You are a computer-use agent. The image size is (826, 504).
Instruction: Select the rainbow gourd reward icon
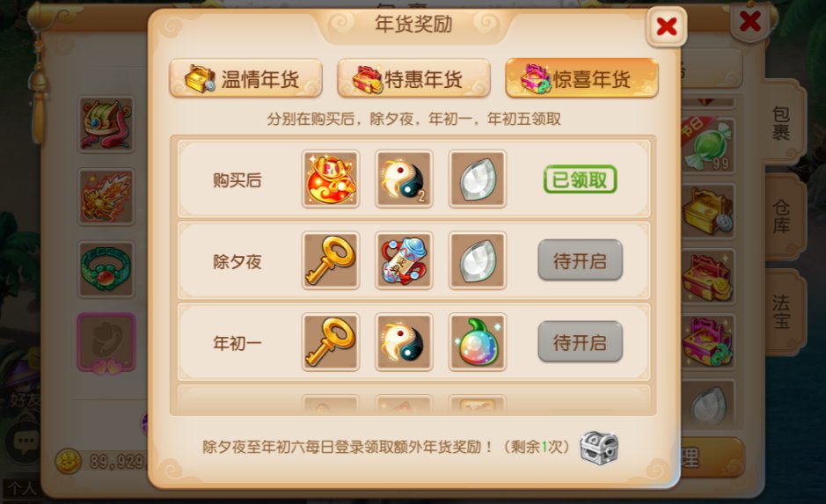tap(478, 342)
